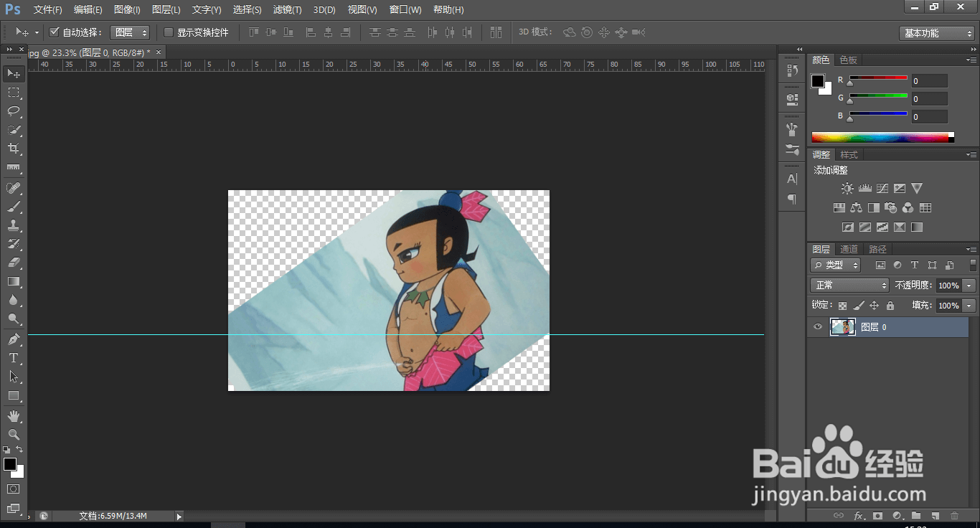The height and width of the screenshot is (528, 980).
Task: Open the color panel flyout menu
Action: pyautogui.click(x=971, y=60)
